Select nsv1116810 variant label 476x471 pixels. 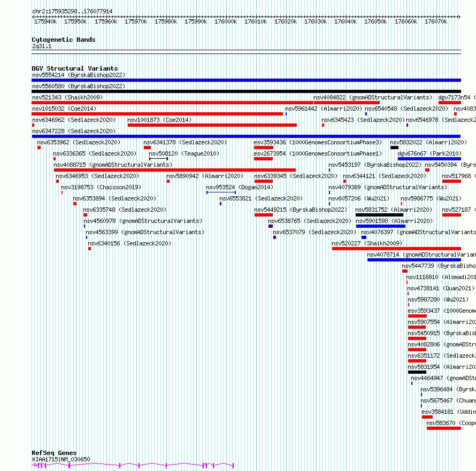pos(441,277)
